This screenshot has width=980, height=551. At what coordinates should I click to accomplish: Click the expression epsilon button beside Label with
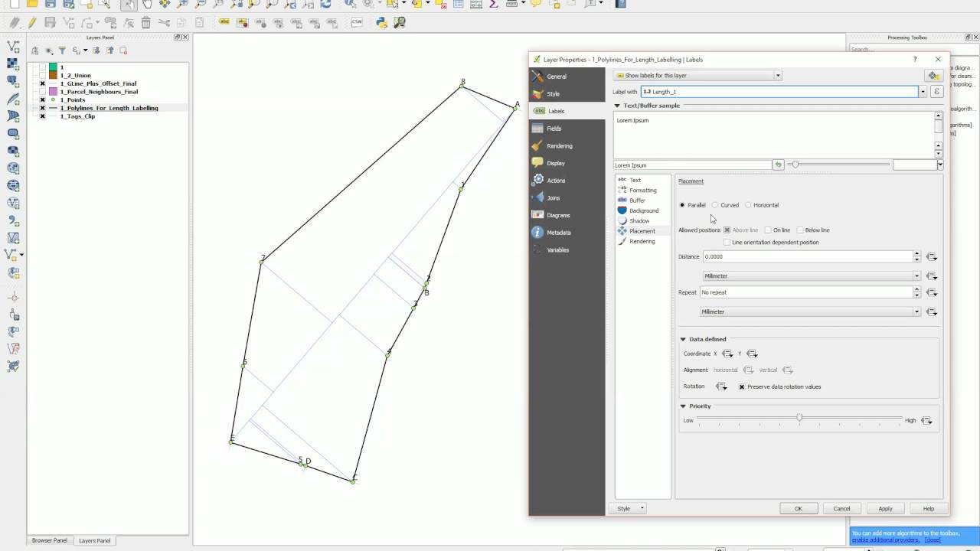pyautogui.click(x=936, y=91)
